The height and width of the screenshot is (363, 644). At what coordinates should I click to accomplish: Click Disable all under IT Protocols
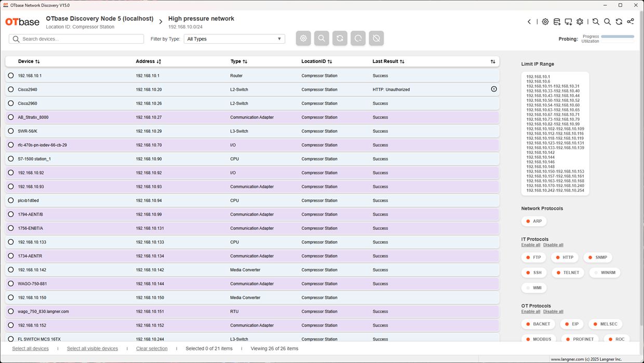coord(553,245)
